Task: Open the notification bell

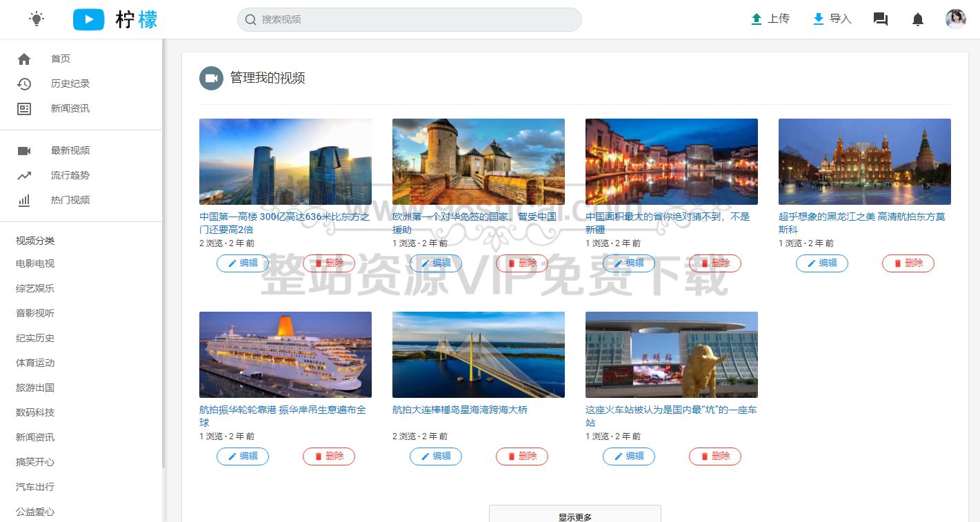Action: coord(918,19)
